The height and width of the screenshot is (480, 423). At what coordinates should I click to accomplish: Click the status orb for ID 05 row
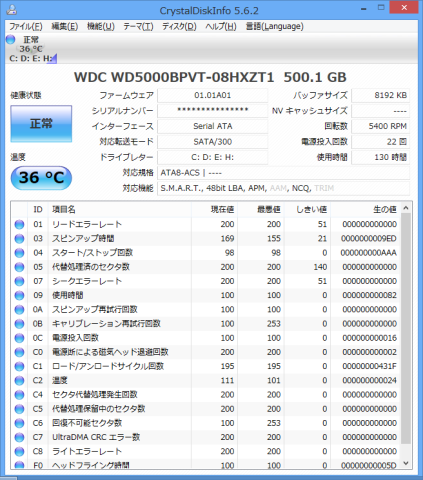19,267
